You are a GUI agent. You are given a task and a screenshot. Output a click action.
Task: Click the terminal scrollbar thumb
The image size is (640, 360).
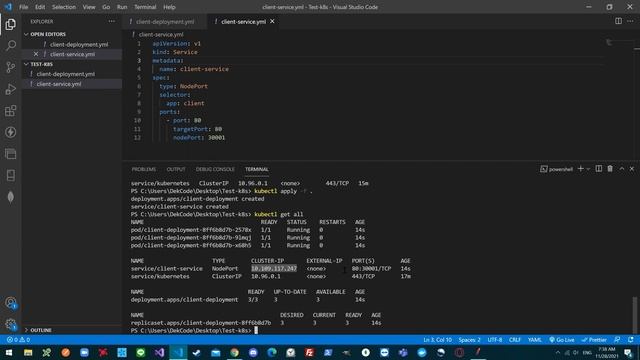(634, 314)
